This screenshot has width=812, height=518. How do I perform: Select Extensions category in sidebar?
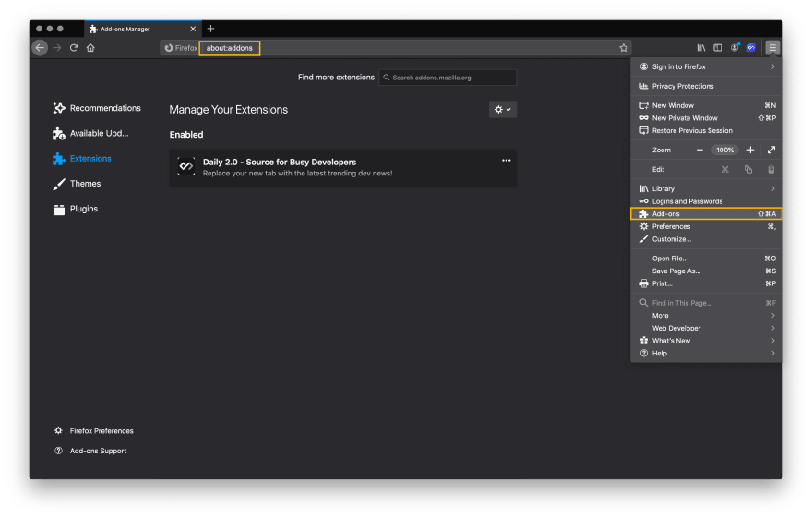(x=82, y=159)
